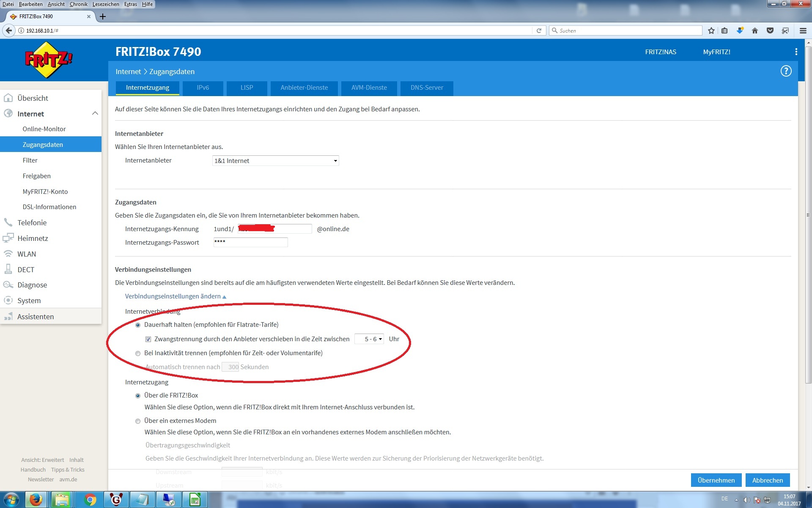
Task: Click the Abbrechen button
Action: (x=768, y=480)
